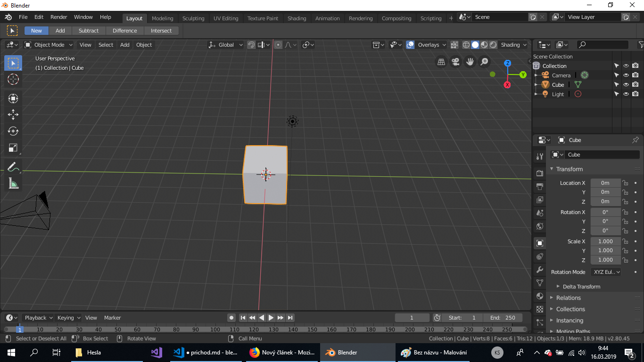
Task: Open the Object Mode dropdown
Action: click(48, 45)
